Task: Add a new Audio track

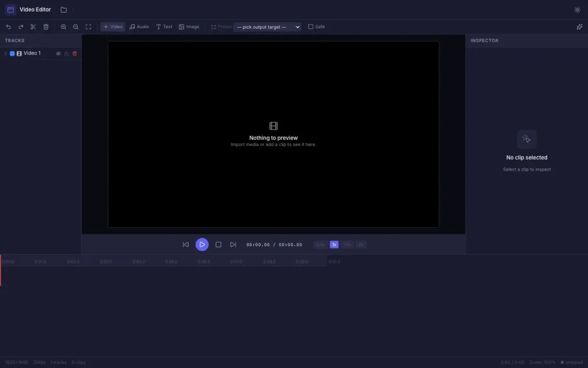Action: click(x=139, y=26)
